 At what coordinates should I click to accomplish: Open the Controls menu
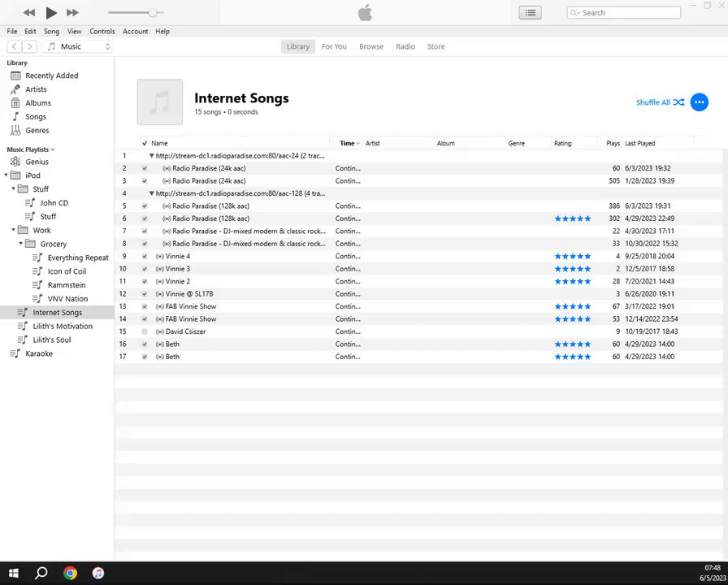click(x=102, y=32)
